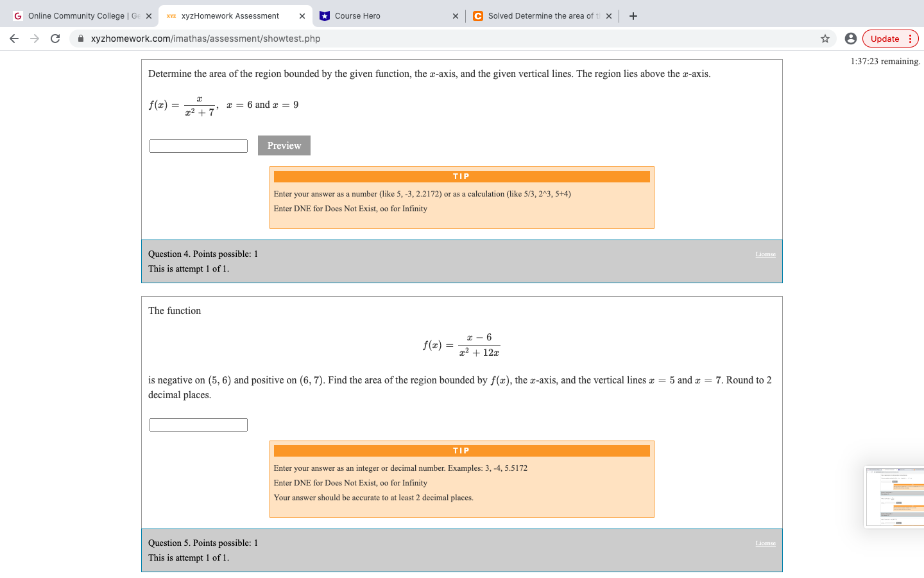Open the Chrome profile avatar icon
Screen dimensions: 924x578
coord(850,39)
